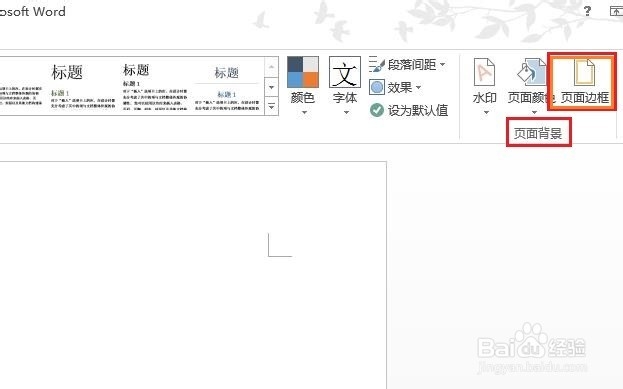Open Word help question mark
This screenshot has width=623, height=389.
pos(587,11)
